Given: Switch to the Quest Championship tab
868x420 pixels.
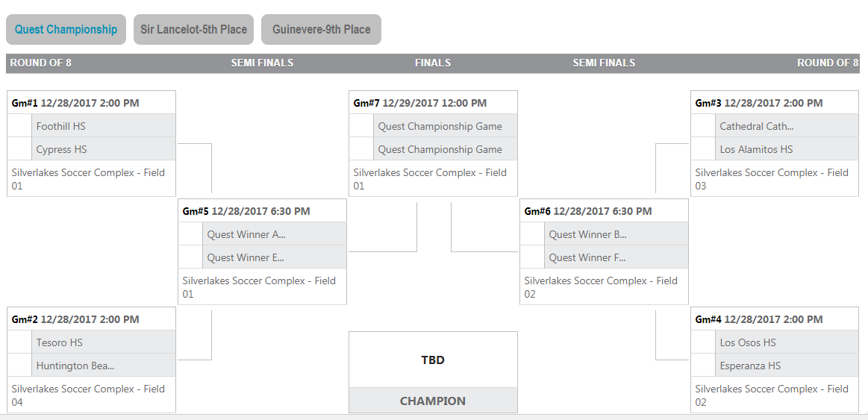Looking at the screenshot, I should coord(66,30).
